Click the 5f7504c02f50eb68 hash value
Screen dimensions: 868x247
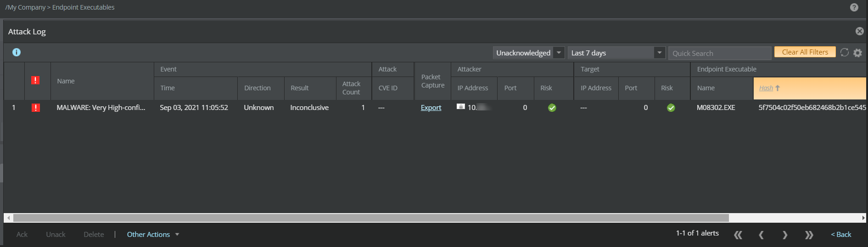point(812,108)
